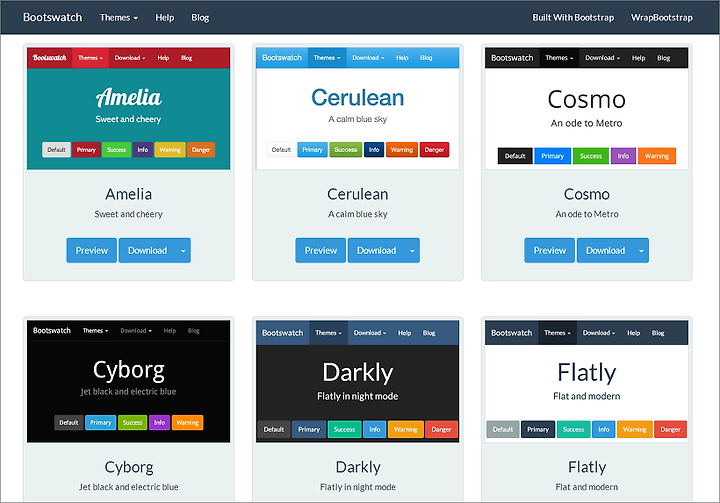720x503 pixels.
Task: Open the Cyborg theme thumbnail
Action: [129, 381]
